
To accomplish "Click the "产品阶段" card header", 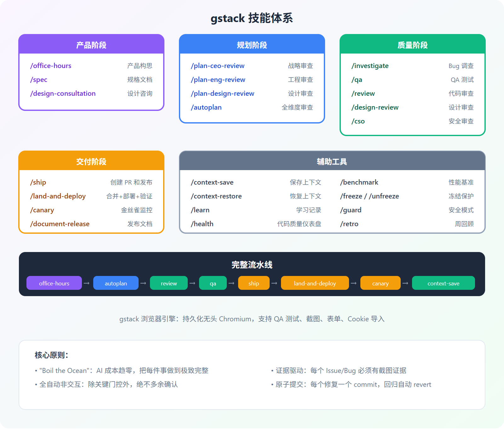I will pyautogui.click(x=91, y=44).
